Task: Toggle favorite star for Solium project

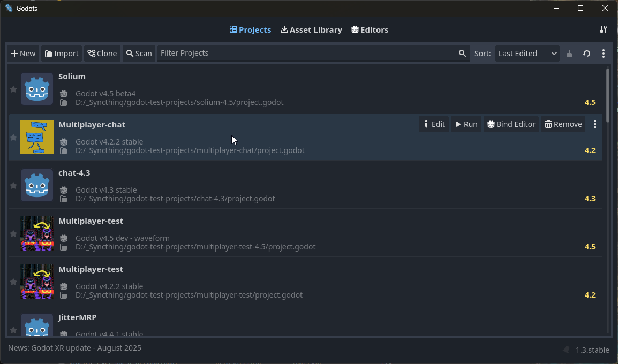Action: point(13,89)
